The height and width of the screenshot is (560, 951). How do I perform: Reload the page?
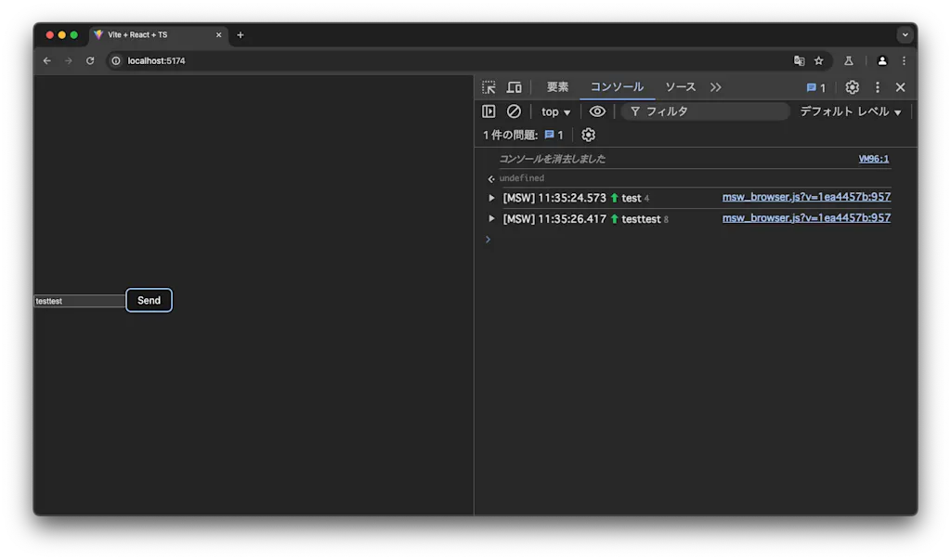[90, 60]
